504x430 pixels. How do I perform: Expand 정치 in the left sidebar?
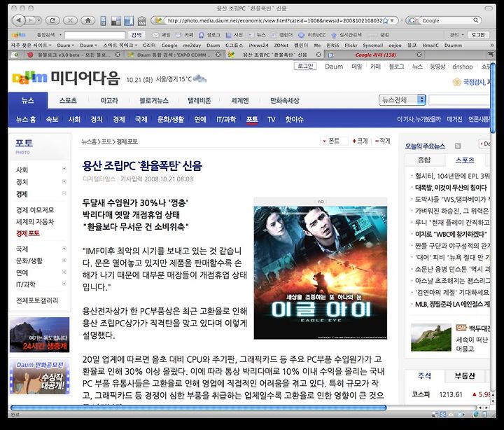[x=64, y=181]
